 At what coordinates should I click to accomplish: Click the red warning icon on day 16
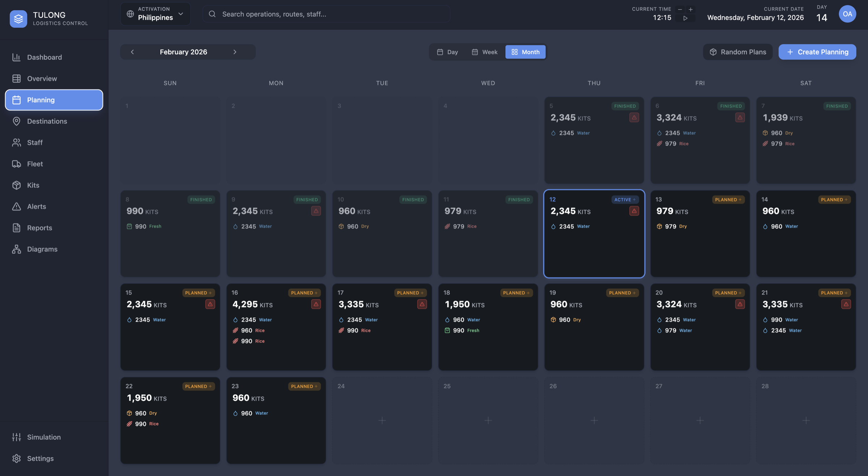[x=316, y=304]
